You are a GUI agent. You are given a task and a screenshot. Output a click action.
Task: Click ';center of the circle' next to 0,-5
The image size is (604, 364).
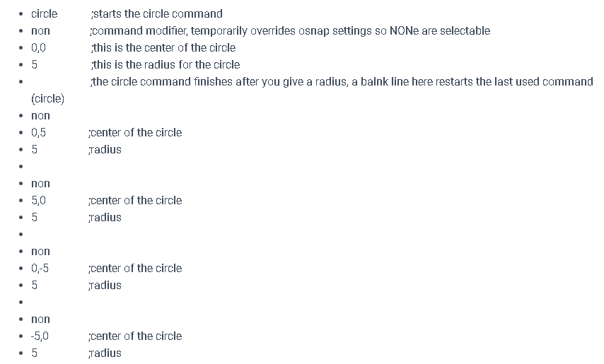135,268
